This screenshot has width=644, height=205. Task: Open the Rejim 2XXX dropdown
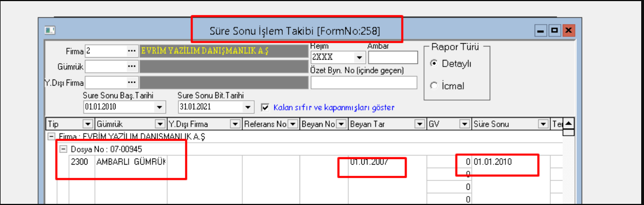coord(360,57)
